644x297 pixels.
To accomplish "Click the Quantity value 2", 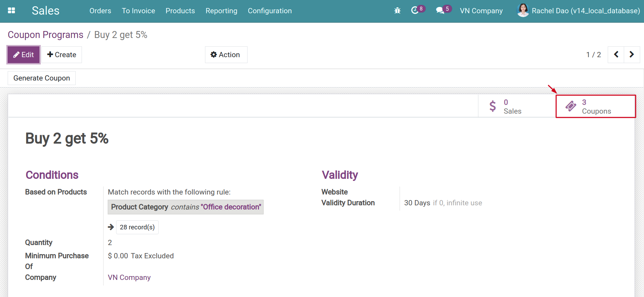I will pyautogui.click(x=110, y=243).
